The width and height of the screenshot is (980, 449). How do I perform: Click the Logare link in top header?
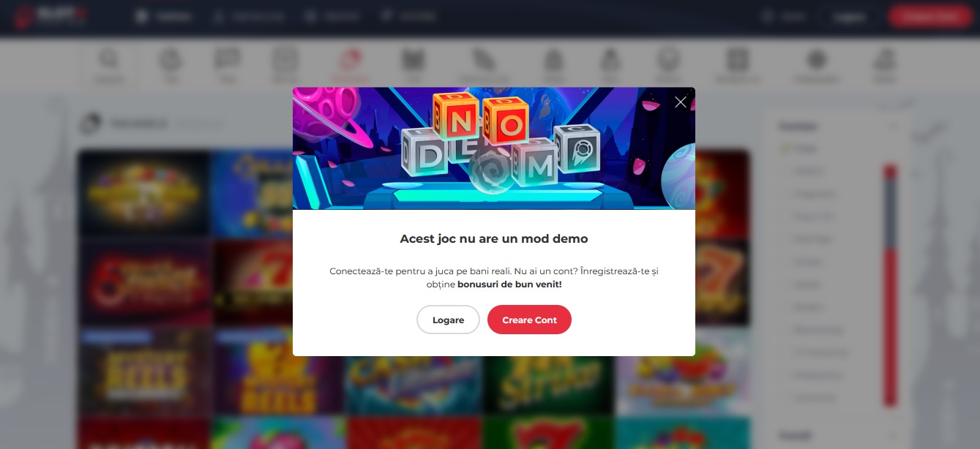coord(848,16)
